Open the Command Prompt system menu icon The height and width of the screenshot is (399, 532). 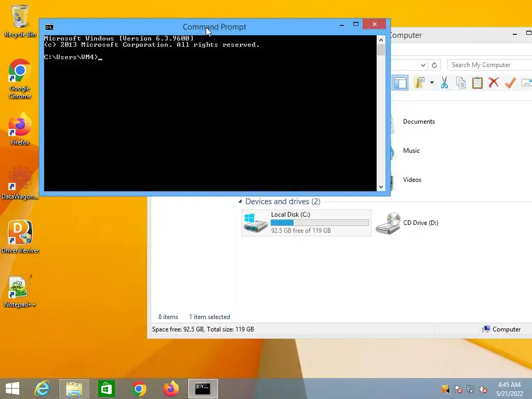click(x=49, y=27)
